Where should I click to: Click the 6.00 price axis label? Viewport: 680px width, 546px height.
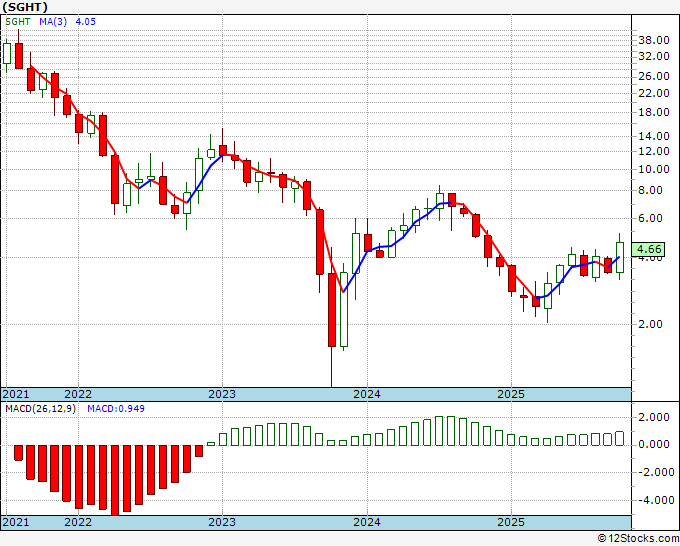[x=650, y=218]
